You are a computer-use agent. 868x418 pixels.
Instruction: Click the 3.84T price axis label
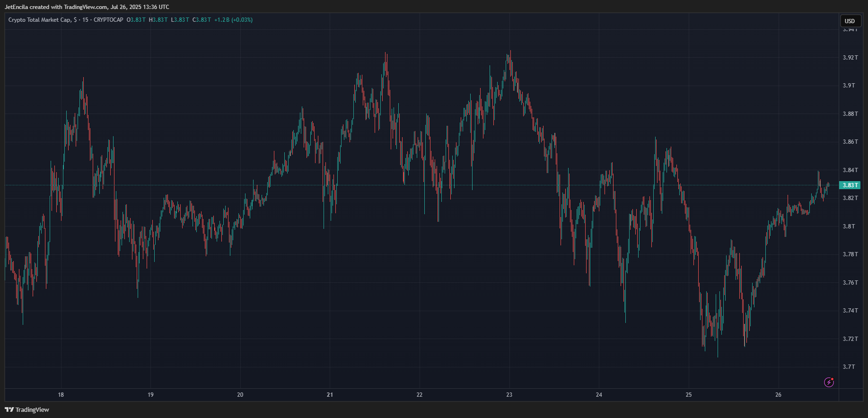pos(850,170)
